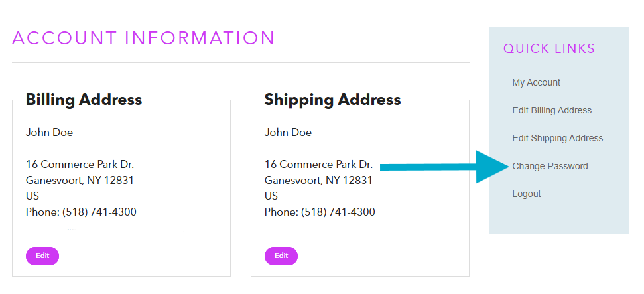Click John Doe name in Billing Address
644x294 pixels.
[49, 132]
